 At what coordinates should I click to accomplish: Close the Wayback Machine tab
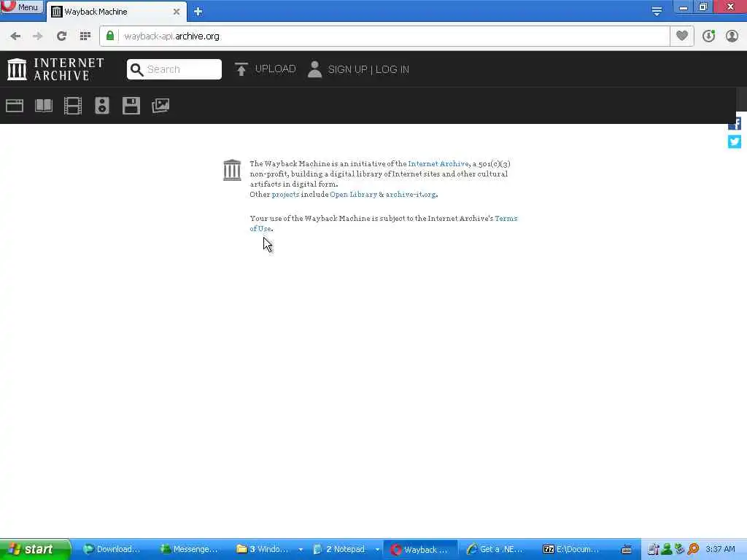(177, 12)
